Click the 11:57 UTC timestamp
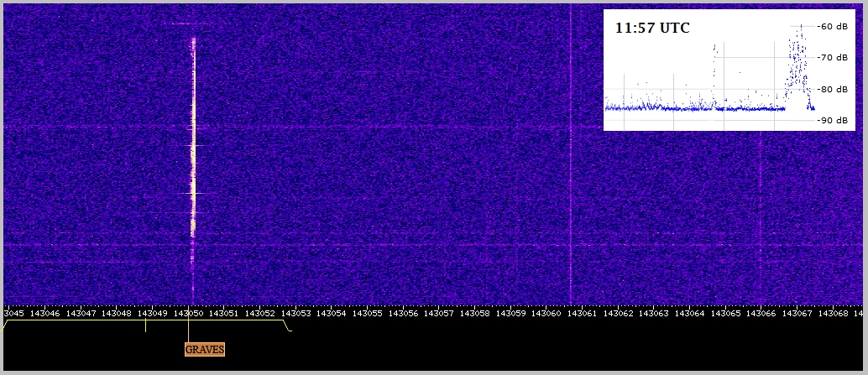Screen dimensions: 868x375 (652, 29)
